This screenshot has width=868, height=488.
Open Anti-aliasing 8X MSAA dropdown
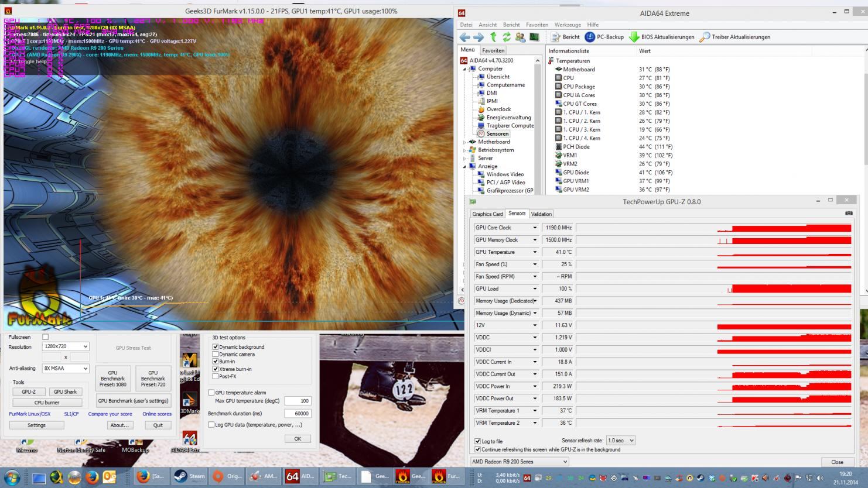point(66,369)
